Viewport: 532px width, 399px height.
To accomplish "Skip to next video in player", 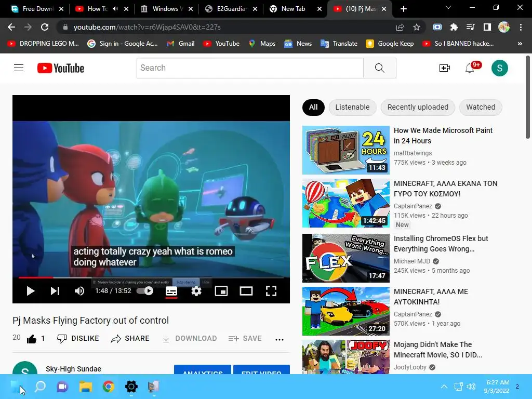I will [x=55, y=291].
